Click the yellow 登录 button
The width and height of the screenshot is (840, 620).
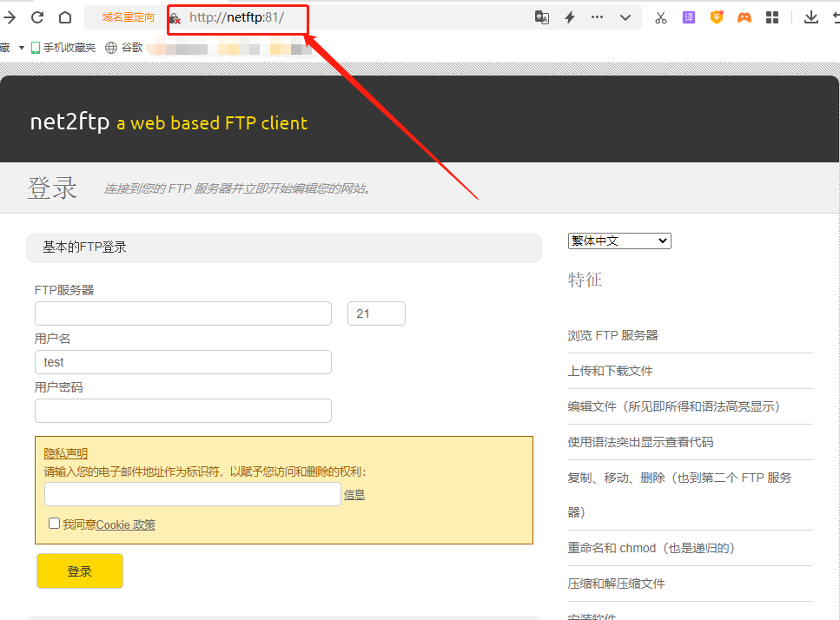click(x=80, y=571)
